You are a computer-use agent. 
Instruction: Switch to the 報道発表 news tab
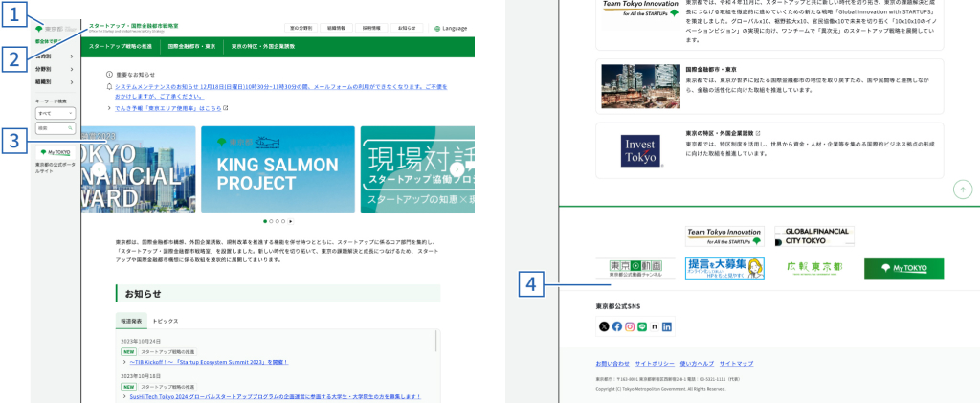131,321
